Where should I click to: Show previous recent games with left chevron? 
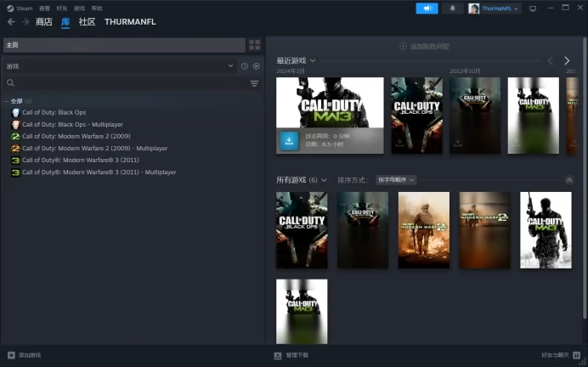[x=550, y=60]
